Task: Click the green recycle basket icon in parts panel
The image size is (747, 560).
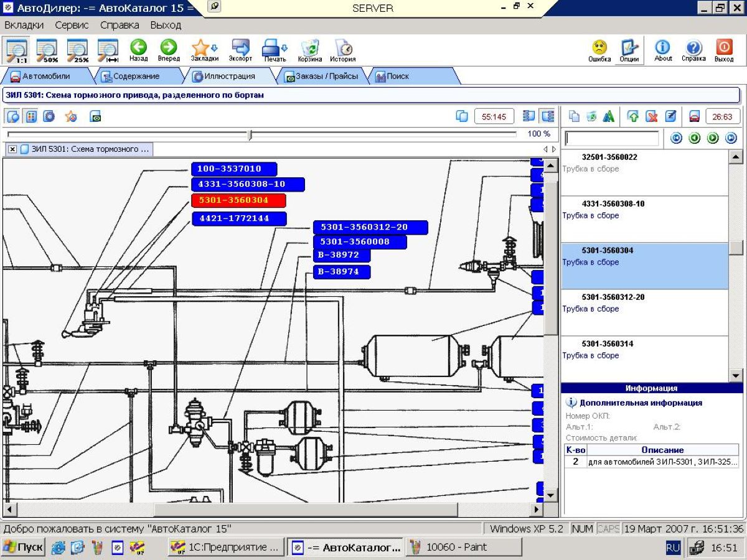Action: point(592,116)
